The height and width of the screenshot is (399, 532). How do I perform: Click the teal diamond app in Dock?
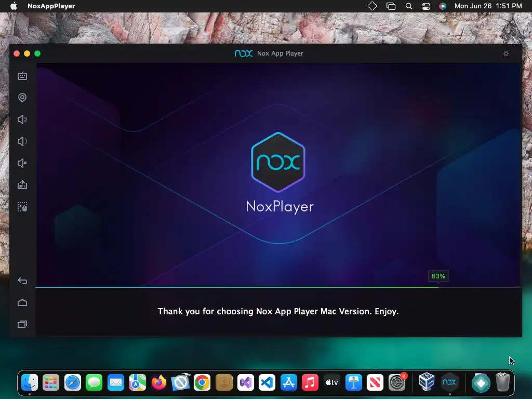481,383
